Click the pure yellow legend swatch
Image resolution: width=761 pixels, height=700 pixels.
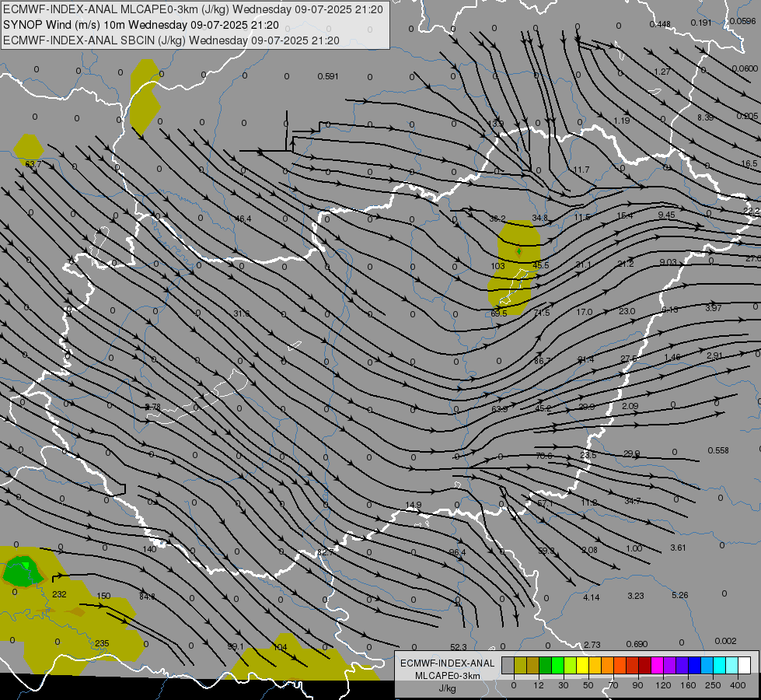582,666
